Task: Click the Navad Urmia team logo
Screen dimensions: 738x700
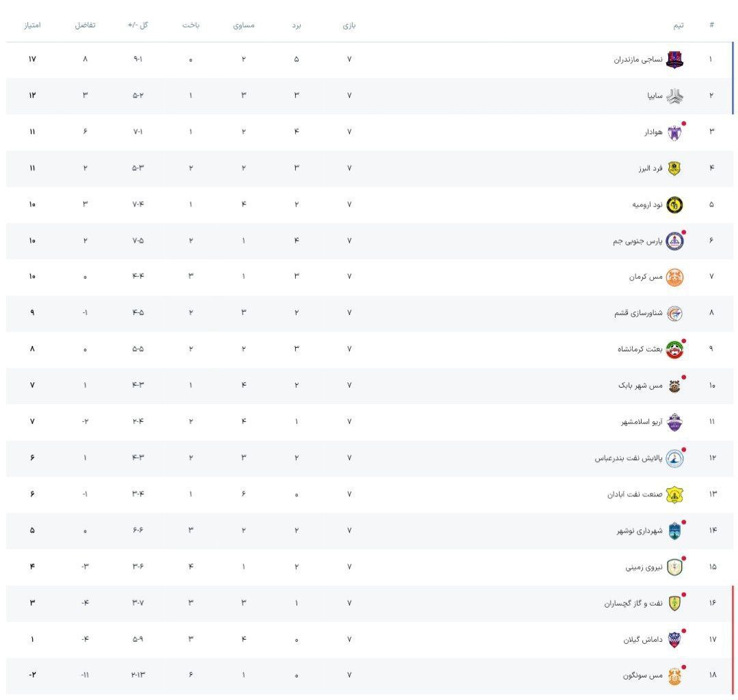Action: click(x=674, y=204)
